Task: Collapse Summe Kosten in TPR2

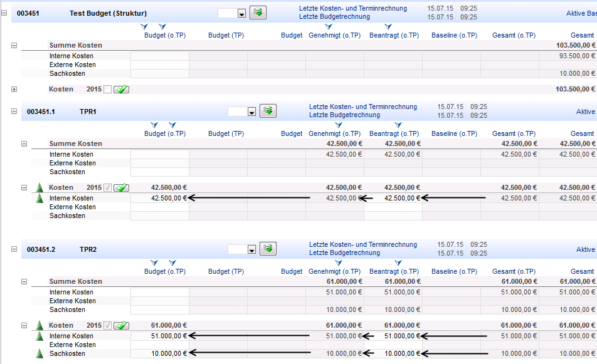Action: pyautogui.click(x=24, y=281)
